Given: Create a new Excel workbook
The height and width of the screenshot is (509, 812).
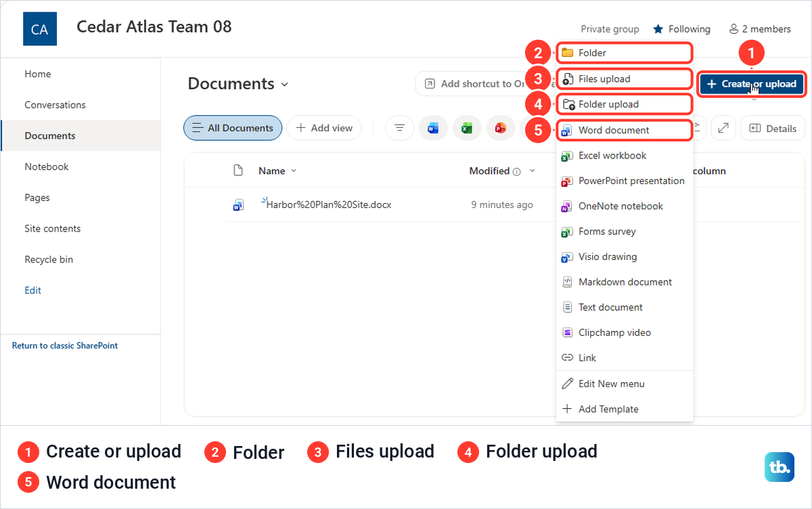Looking at the screenshot, I should (625, 155).
